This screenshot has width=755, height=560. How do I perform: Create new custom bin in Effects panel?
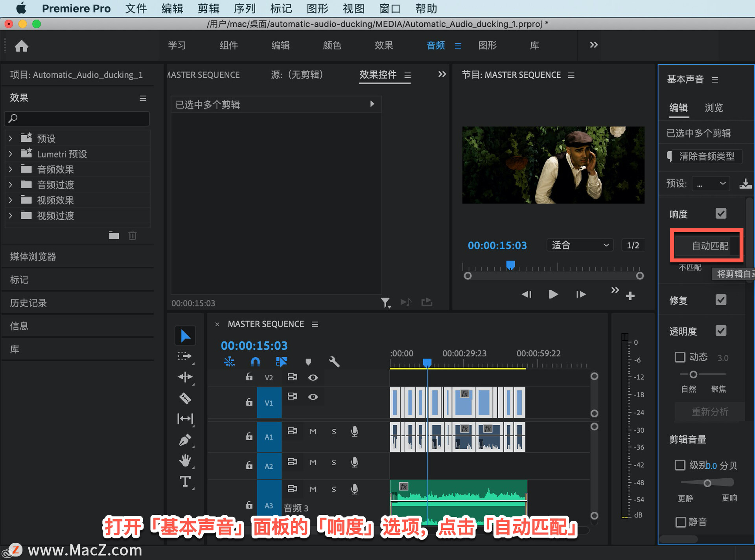point(114,235)
